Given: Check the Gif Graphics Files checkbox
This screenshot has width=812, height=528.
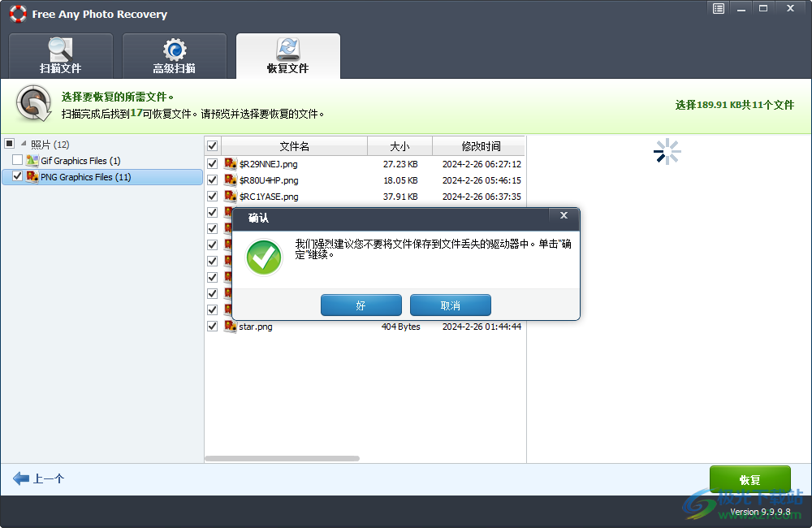Looking at the screenshot, I should (x=17, y=159).
